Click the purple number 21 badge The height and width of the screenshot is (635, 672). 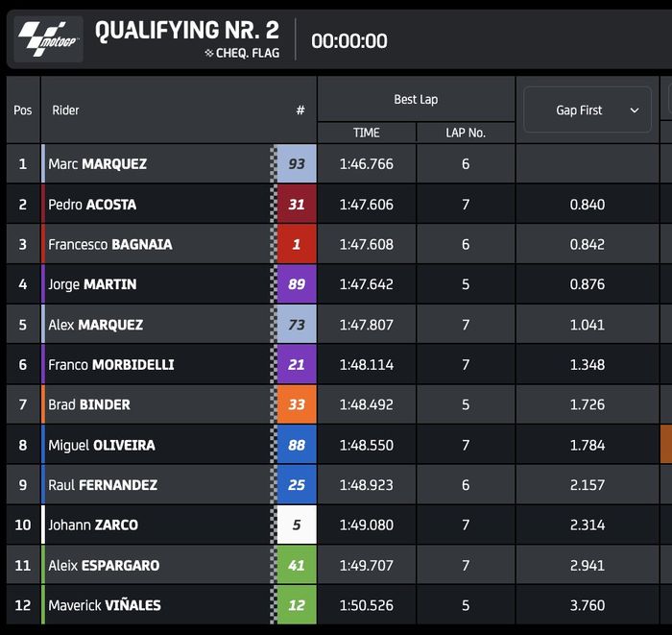pyautogui.click(x=297, y=365)
